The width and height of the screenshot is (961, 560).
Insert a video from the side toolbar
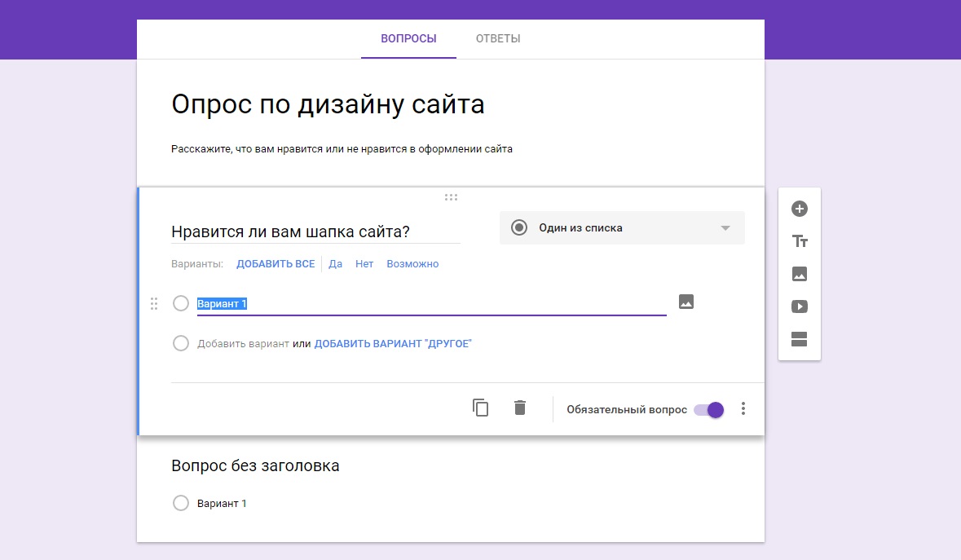pyautogui.click(x=799, y=306)
